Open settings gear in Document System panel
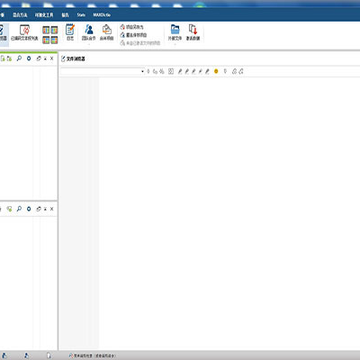360x360 pixels. tap(29, 59)
